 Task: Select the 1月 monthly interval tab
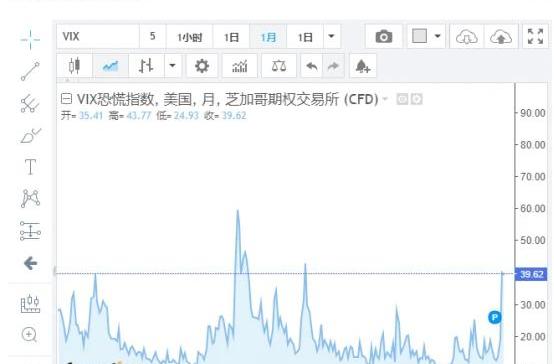point(268,36)
